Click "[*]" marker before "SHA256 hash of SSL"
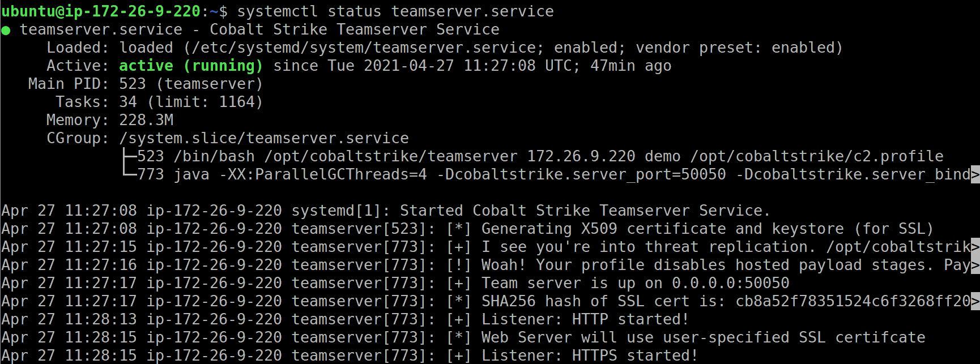980x364 pixels. 458,301
